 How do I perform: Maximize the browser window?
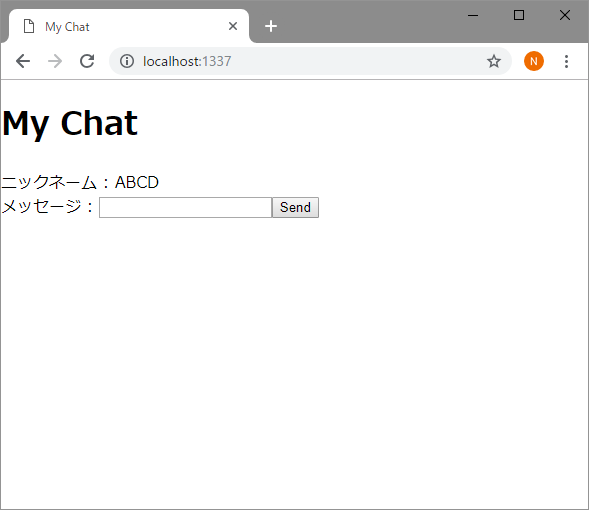[x=519, y=15]
